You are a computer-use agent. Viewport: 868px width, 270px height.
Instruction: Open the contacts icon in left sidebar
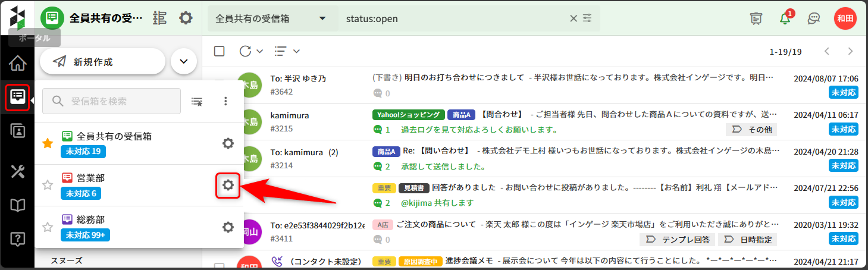click(x=17, y=131)
